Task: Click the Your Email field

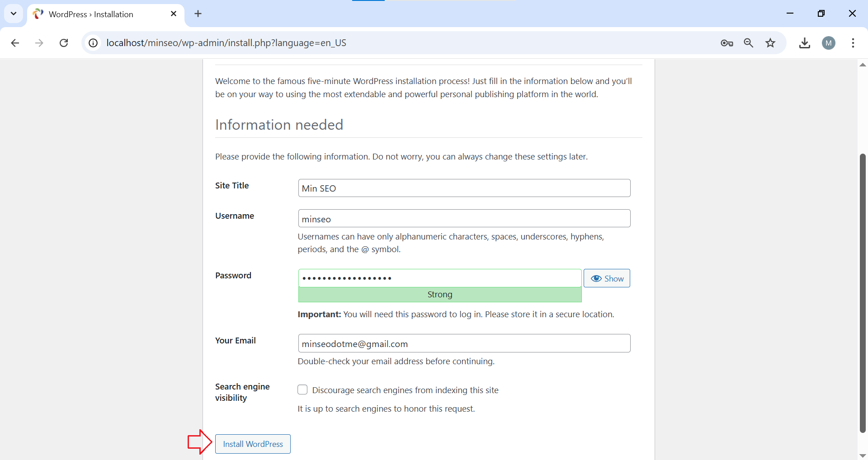Action: click(x=464, y=343)
